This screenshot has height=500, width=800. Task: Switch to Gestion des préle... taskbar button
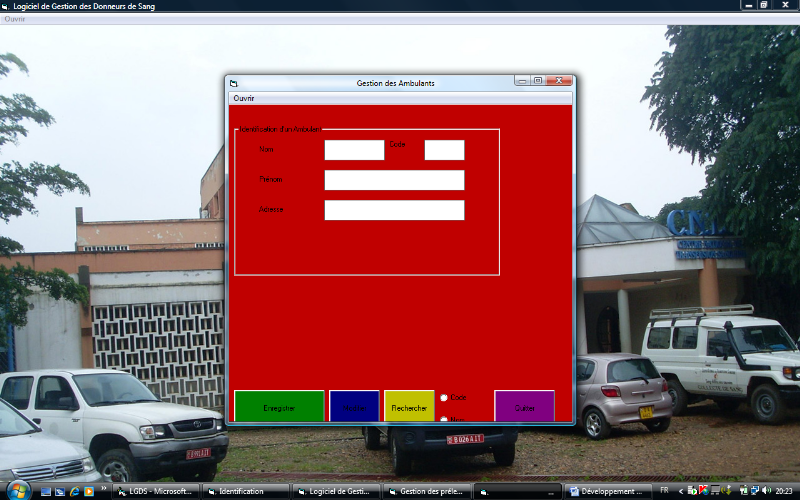coord(428,491)
